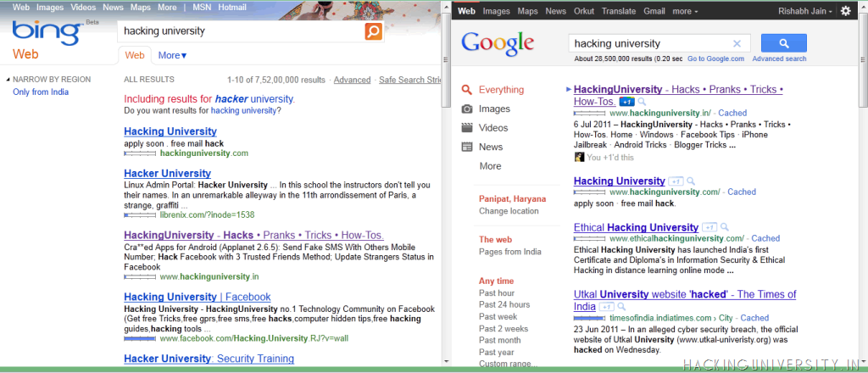Click preview magnifier beside Utkal University result
This screenshot has width=868, height=373.
tap(621, 307)
